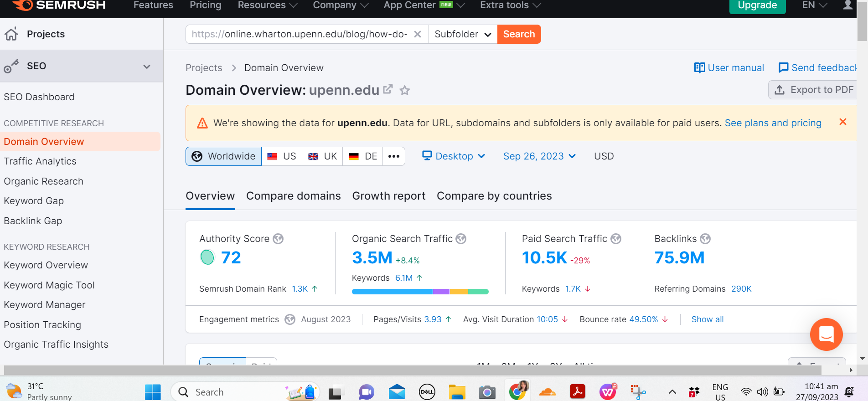Star upenn.edu as favorite

404,90
